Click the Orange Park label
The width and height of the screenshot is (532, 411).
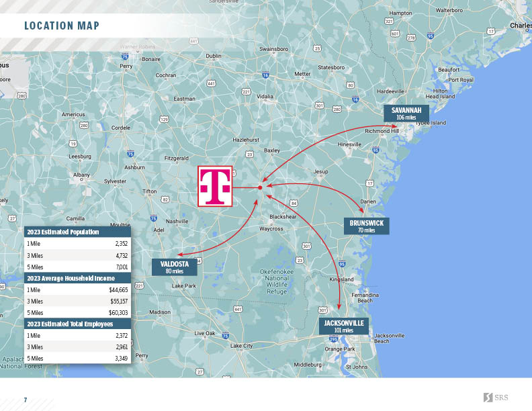tap(340, 349)
